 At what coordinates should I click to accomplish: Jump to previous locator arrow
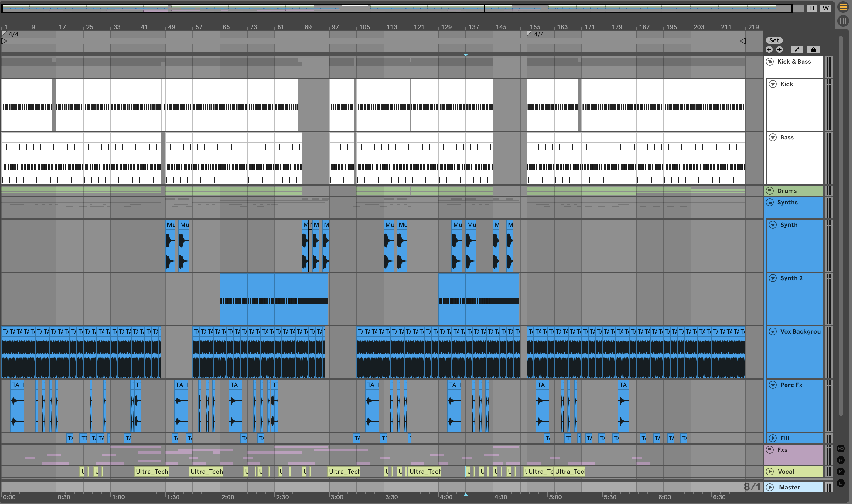pos(769,50)
